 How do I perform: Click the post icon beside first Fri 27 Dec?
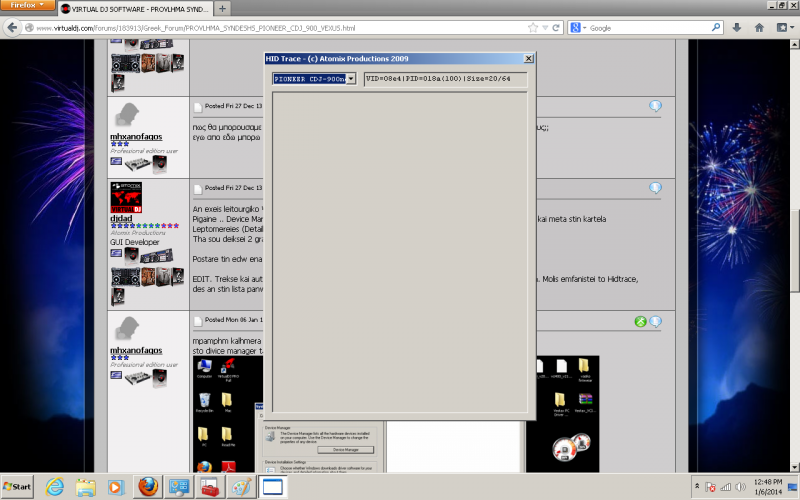pyautogui.click(x=197, y=107)
